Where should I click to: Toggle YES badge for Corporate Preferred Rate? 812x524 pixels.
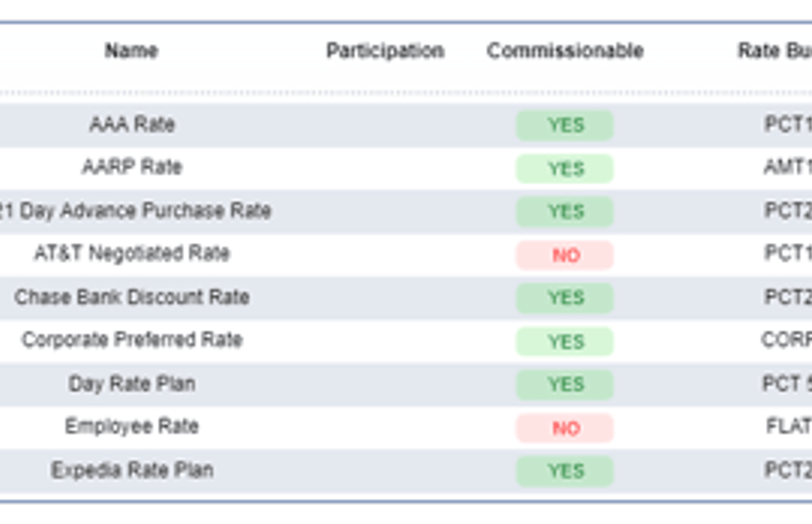tap(565, 342)
